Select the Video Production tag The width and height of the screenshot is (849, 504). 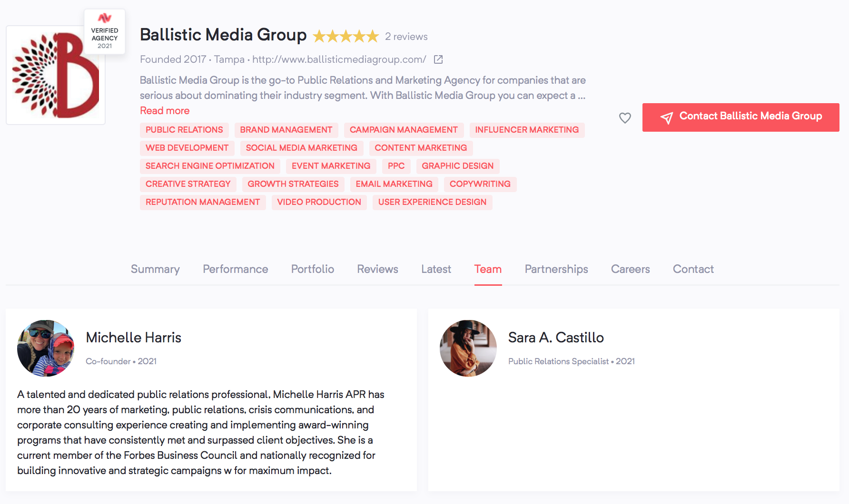[x=319, y=202]
